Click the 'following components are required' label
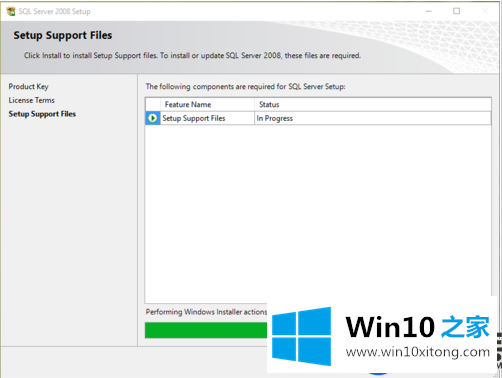This screenshot has width=502, height=378. click(245, 87)
